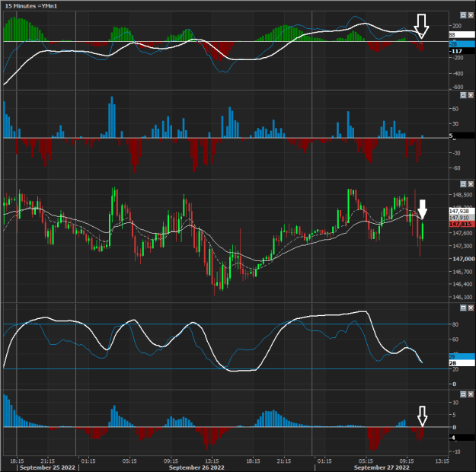Click the '15 Minutes =YMn1' chart title
This screenshot has width=476, height=472.
click(31, 6)
